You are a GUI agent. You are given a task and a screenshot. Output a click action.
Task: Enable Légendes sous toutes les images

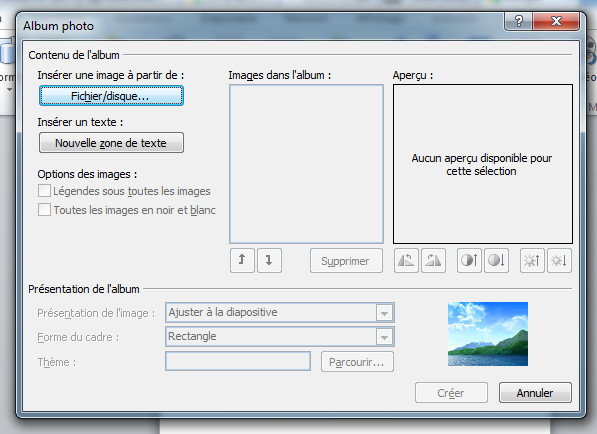click(x=44, y=191)
